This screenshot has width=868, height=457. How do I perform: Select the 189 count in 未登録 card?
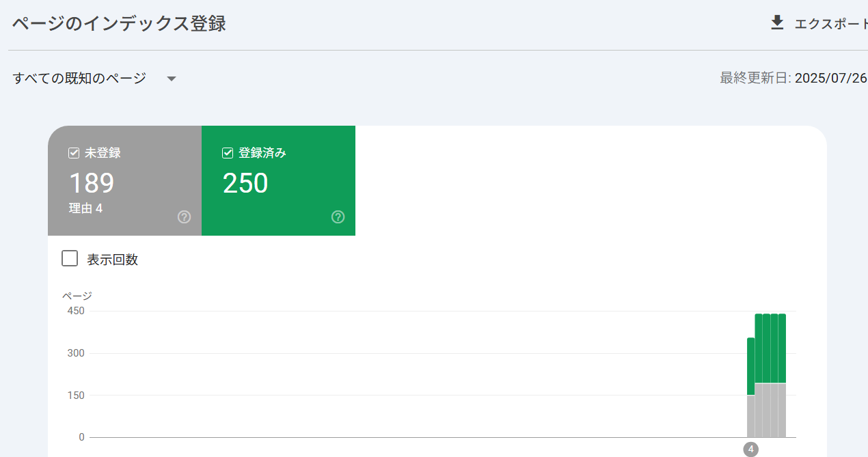tap(92, 183)
